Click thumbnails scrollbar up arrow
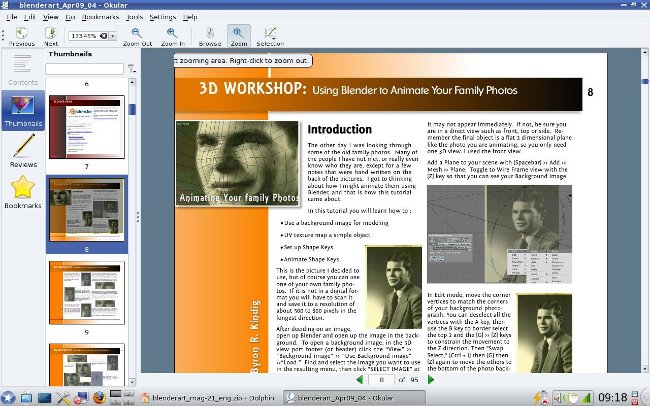The height and width of the screenshot is (406, 650). point(132,82)
